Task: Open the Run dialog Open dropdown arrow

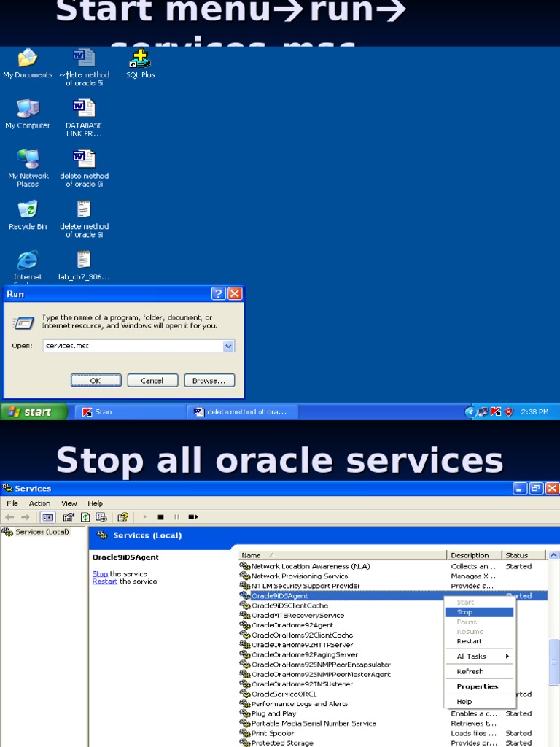Action: pyautogui.click(x=228, y=346)
